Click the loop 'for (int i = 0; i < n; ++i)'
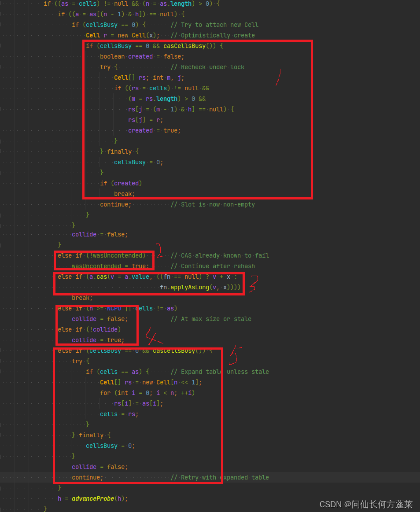 [x=147, y=393]
